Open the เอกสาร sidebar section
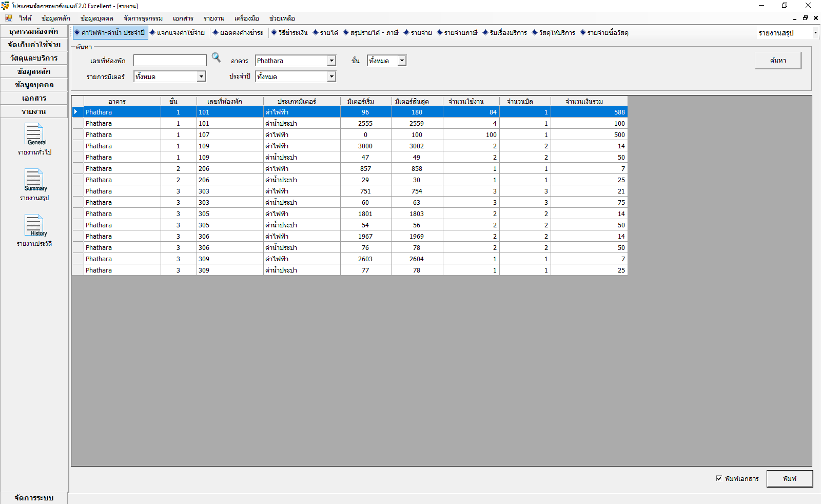Viewport: 821px width, 504px height. 34,98
